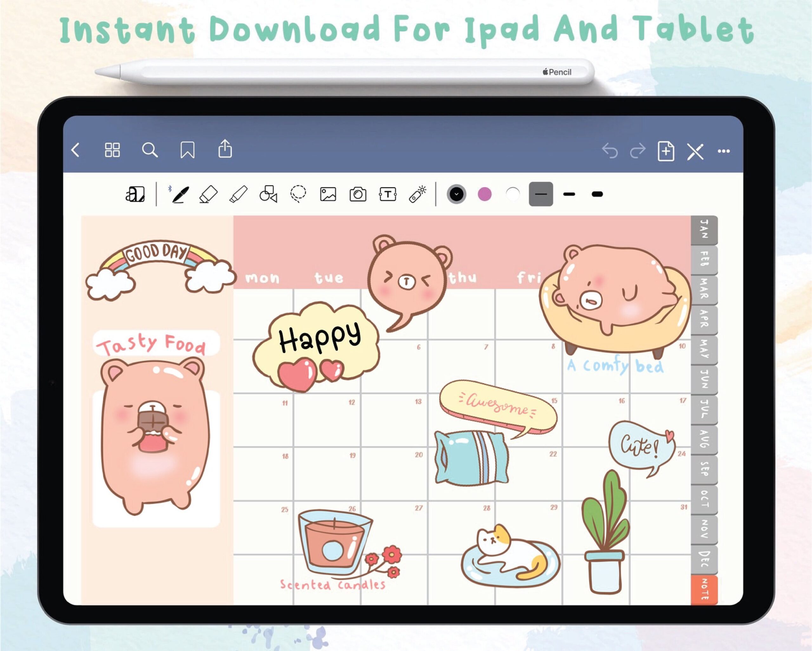Image resolution: width=812 pixels, height=651 pixels.
Task: Go to the JUN month tab
Action: 704,380
